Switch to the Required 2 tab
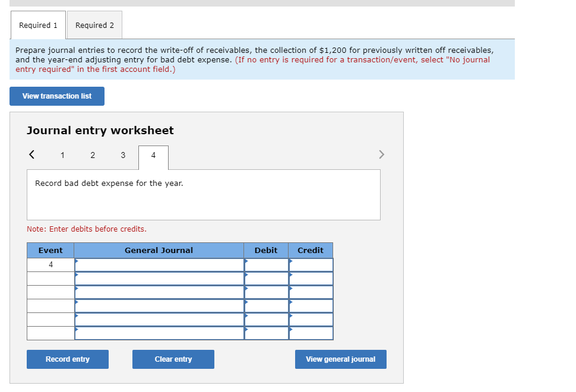The width and height of the screenshot is (576, 392). coord(95,25)
